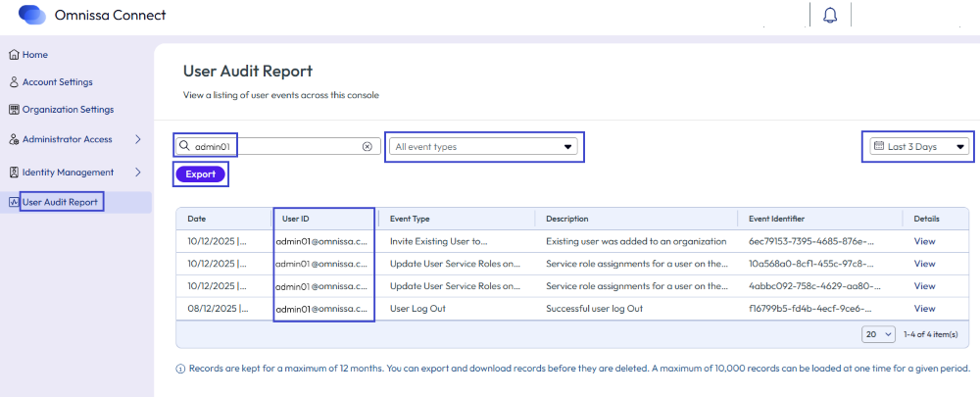Click the '1-4 of 4 item(s)' pagination text
The image size is (980, 397).
click(x=931, y=334)
